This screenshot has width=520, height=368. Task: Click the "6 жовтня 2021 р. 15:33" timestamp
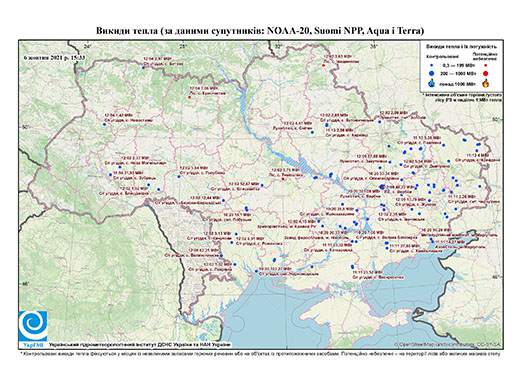click(55, 57)
